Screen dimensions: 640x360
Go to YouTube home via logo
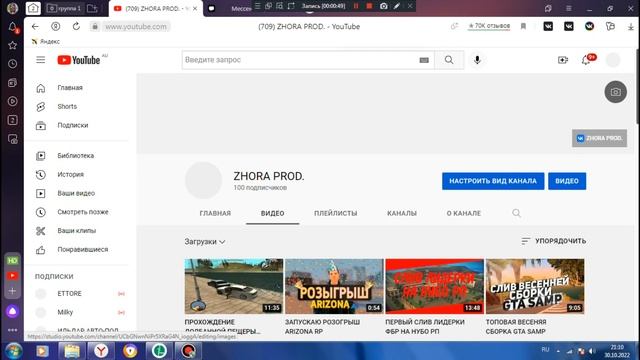(79, 60)
